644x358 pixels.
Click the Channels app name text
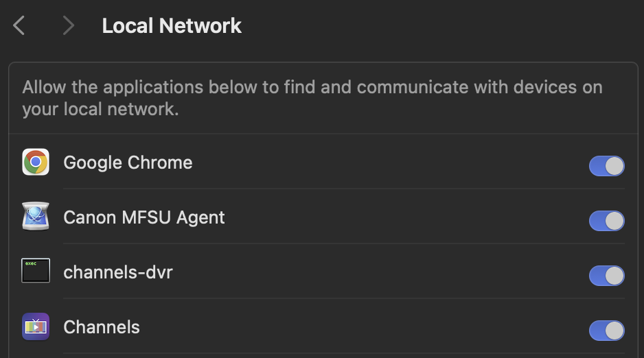pos(102,327)
